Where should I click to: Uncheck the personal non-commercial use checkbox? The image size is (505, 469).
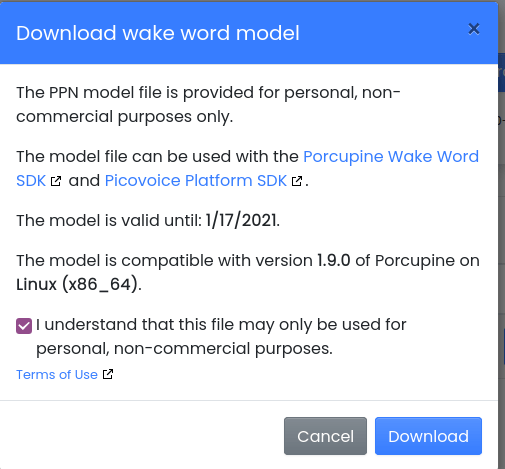click(24, 326)
